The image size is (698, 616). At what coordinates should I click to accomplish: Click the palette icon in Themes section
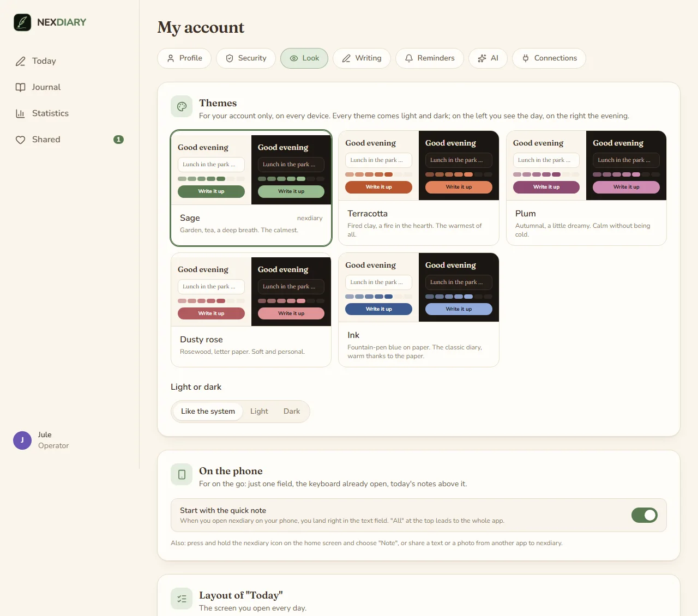pyautogui.click(x=182, y=107)
